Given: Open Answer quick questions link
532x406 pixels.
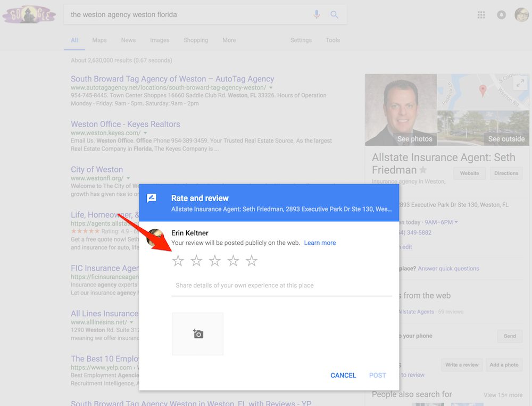Looking at the screenshot, I should point(448,269).
